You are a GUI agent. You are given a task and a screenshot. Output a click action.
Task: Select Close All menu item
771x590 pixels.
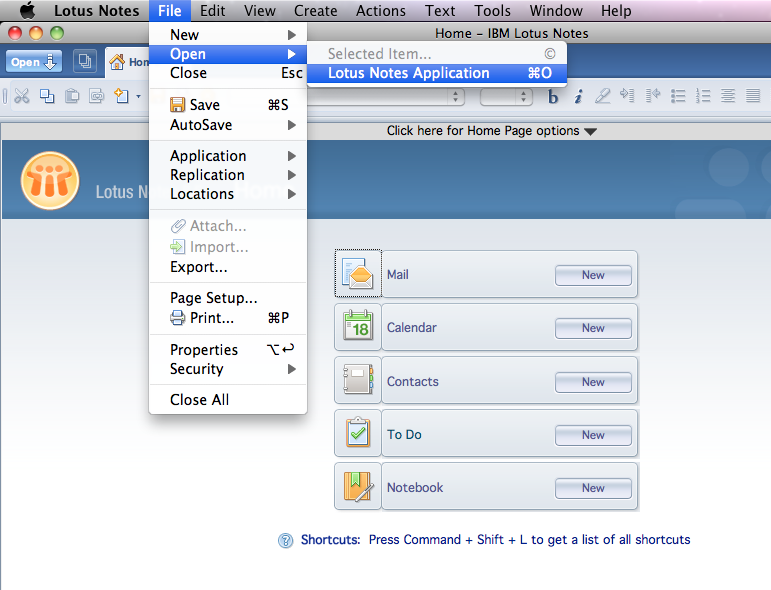[228, 400]
